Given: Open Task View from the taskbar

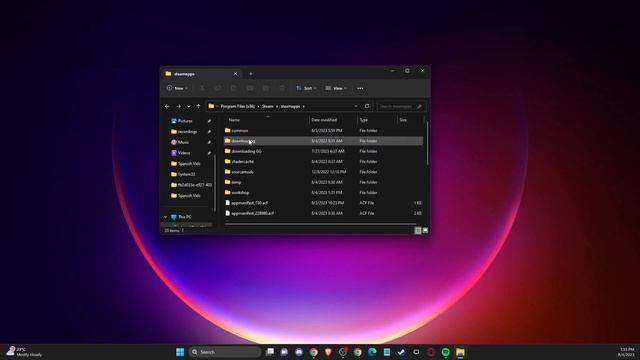Looking at the screenshot, I should click(x=270, y=352).
